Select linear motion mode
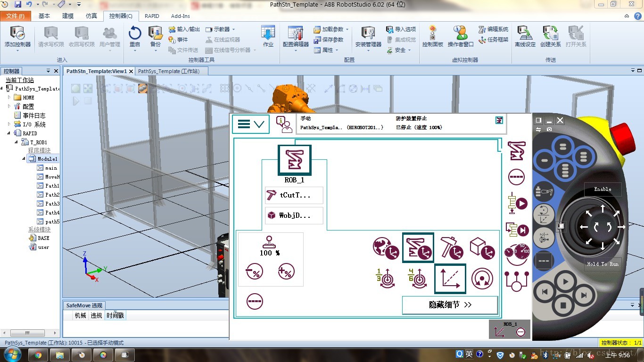The height and width of the screenshot is (362, 644). coord(450,279)
